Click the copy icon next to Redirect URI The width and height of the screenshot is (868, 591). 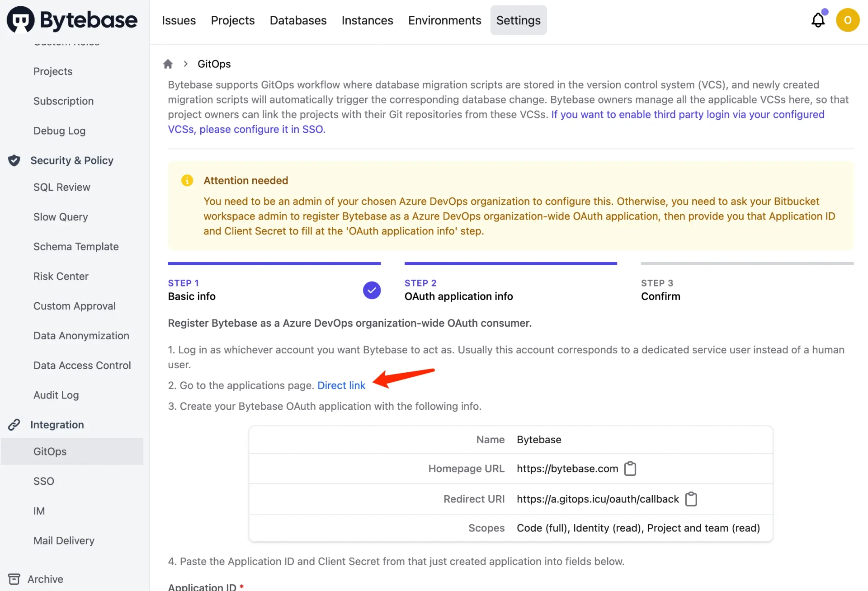[691, 499]
